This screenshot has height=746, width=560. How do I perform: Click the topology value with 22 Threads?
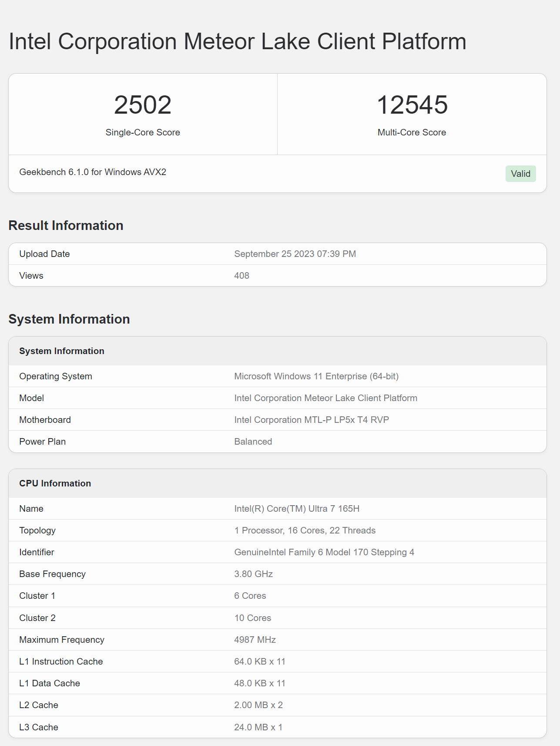[305, 530]
